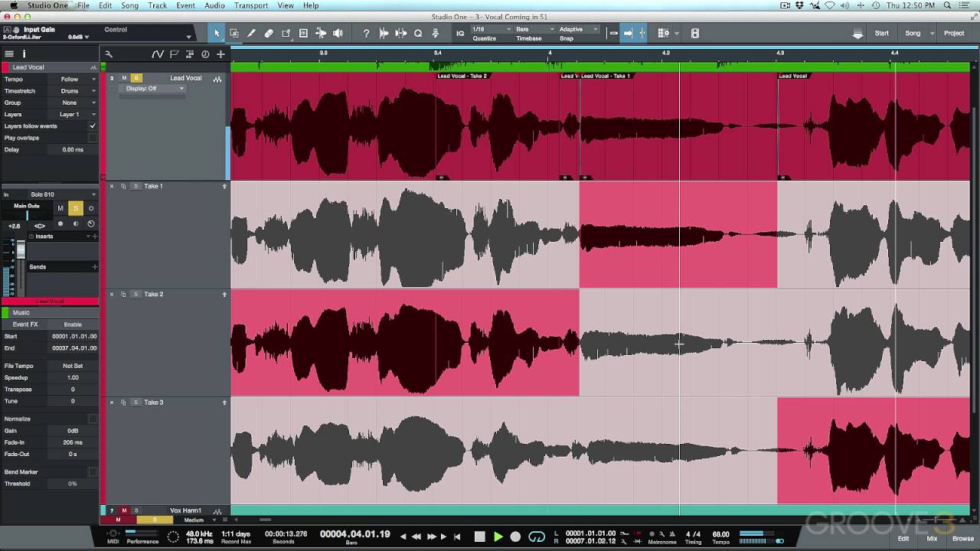Open the Transport menu
Viewport: 980px width, 551px height.
pyautogui.click(x=251, y=5)
